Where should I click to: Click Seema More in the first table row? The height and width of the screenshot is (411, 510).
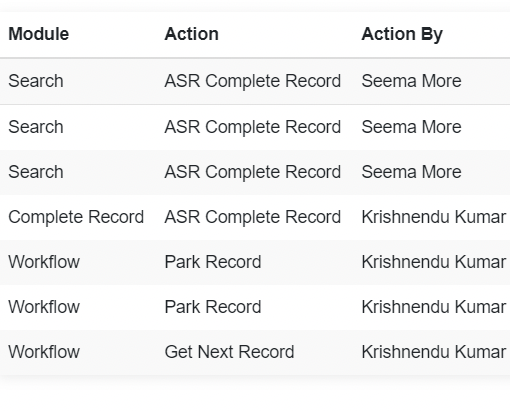411,81
